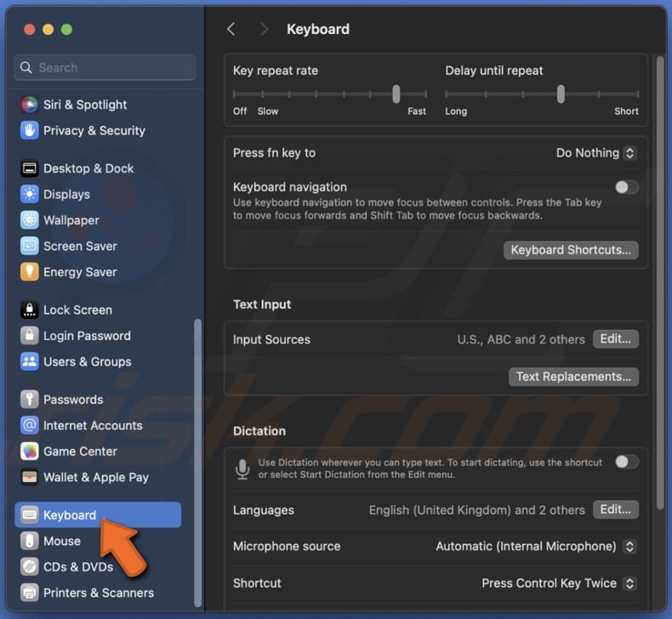Viewport: 672px width, 619px height.
Task: Click the 'Text Input' section heading
Action: tap(262, 304)
